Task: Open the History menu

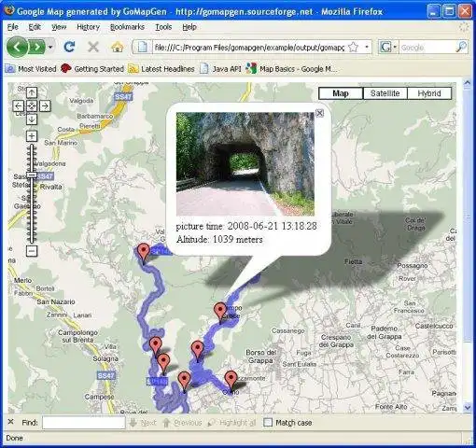Action: (x=88, y=27)
